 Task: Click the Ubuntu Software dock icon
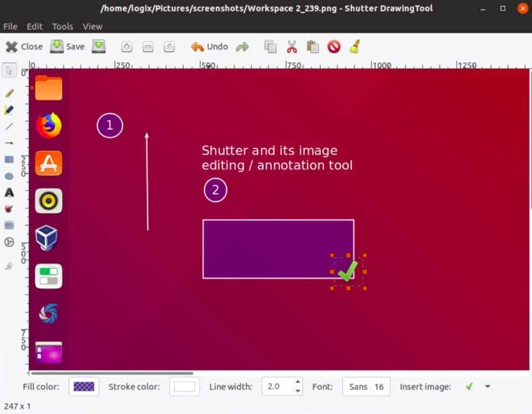[x=48, y=163]
